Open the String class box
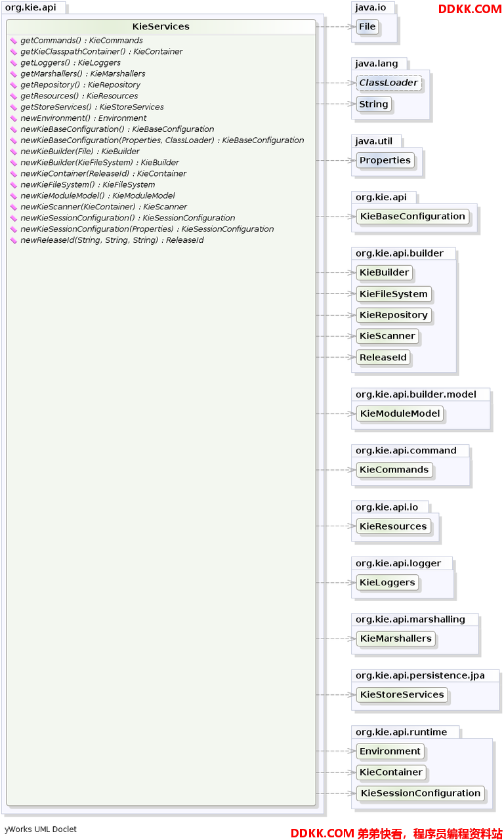The height and width of the screenshot is (840, 504). tap(373, 104)
